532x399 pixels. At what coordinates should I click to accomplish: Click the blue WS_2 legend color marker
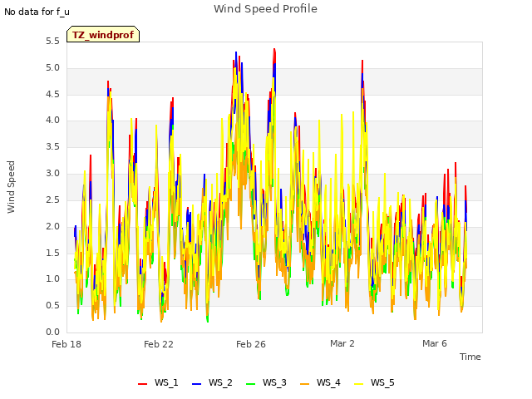click(x=196, y=384)
